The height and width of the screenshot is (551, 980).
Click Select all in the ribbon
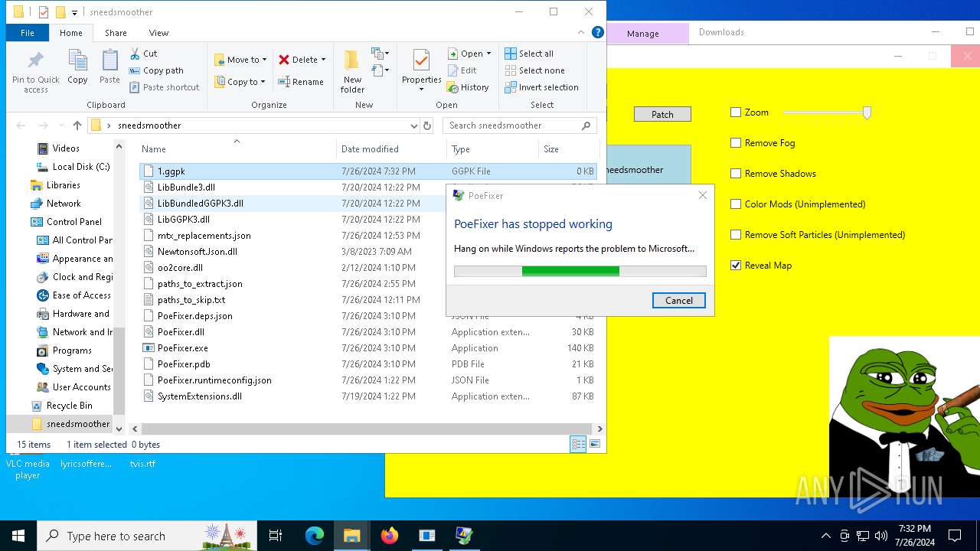(529, 54)
